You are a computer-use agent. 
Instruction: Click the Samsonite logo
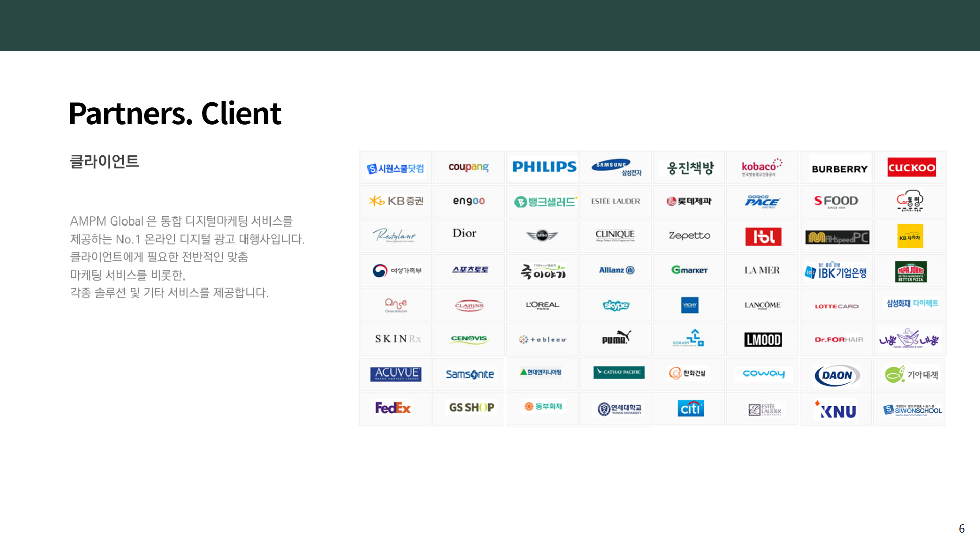[x=470, y=374]
